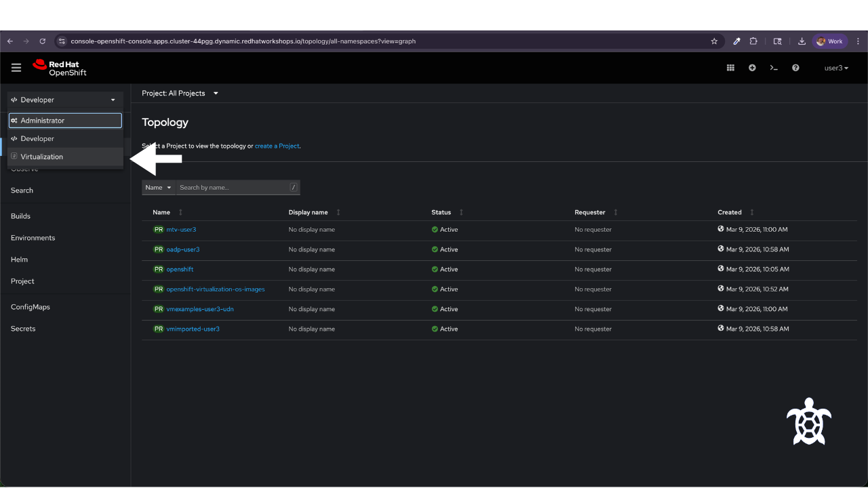Bookmark page with the star icon
The height and width of the screenshot is (488, 868).
(714, 41)
